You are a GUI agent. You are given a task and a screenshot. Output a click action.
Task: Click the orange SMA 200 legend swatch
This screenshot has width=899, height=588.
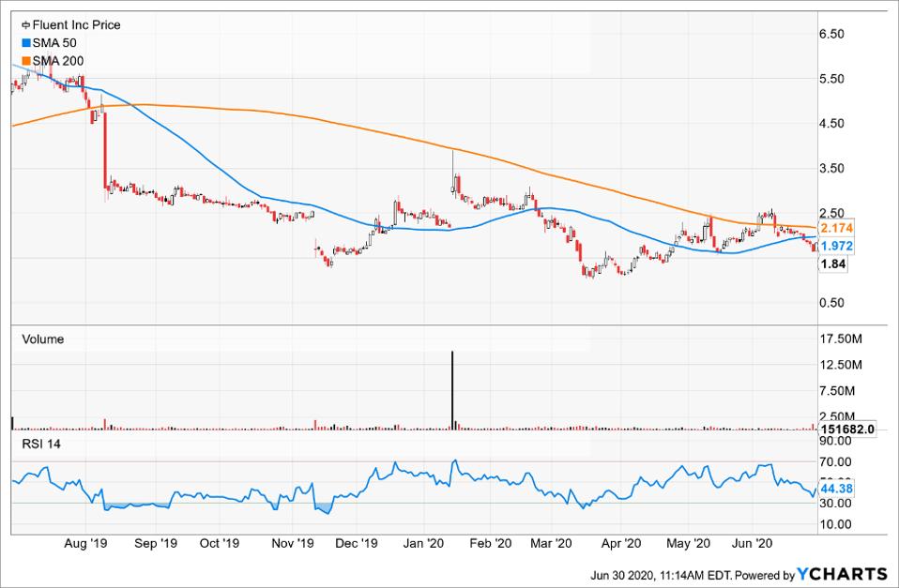coord(25,61)
